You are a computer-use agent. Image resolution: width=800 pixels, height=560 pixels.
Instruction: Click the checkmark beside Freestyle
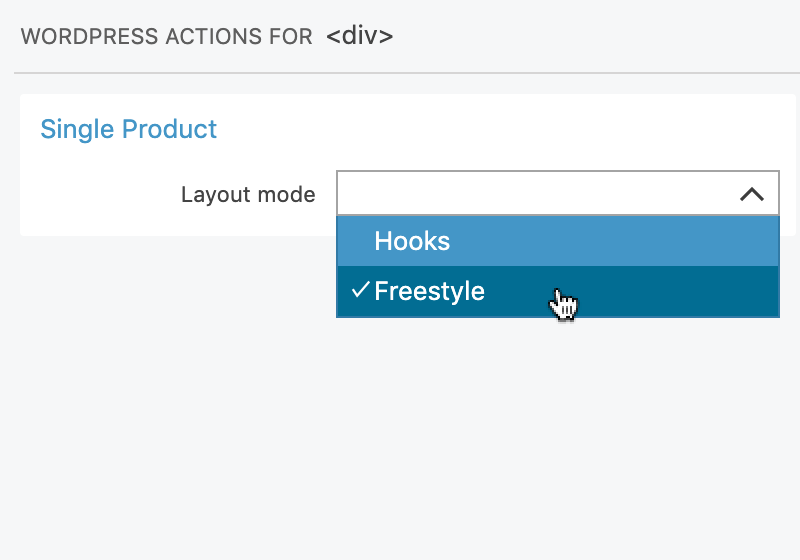(360, 290)
